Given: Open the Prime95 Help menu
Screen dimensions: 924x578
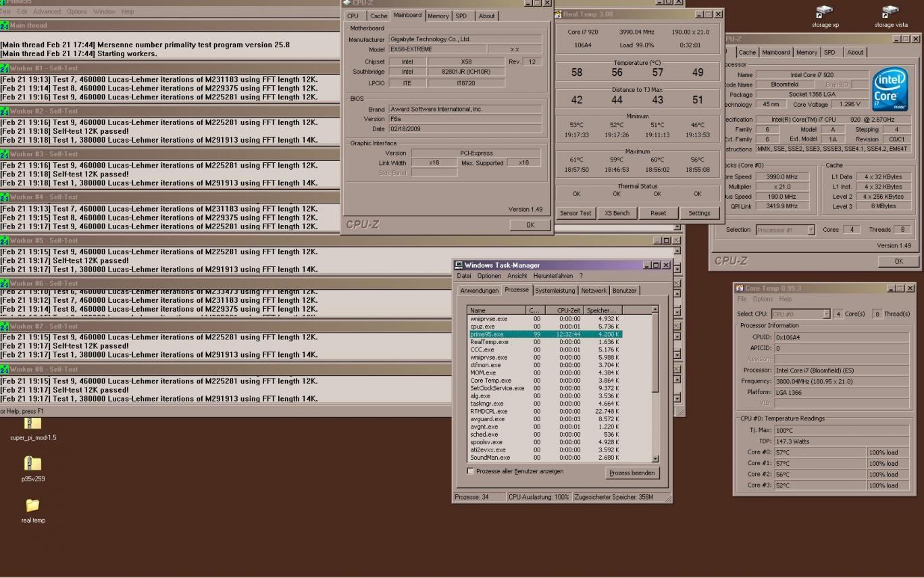Looking at the screenshot, I should click(128, 11).
